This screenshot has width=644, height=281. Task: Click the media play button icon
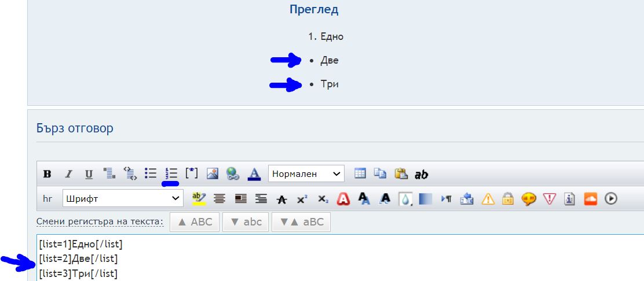coord(610,199)
